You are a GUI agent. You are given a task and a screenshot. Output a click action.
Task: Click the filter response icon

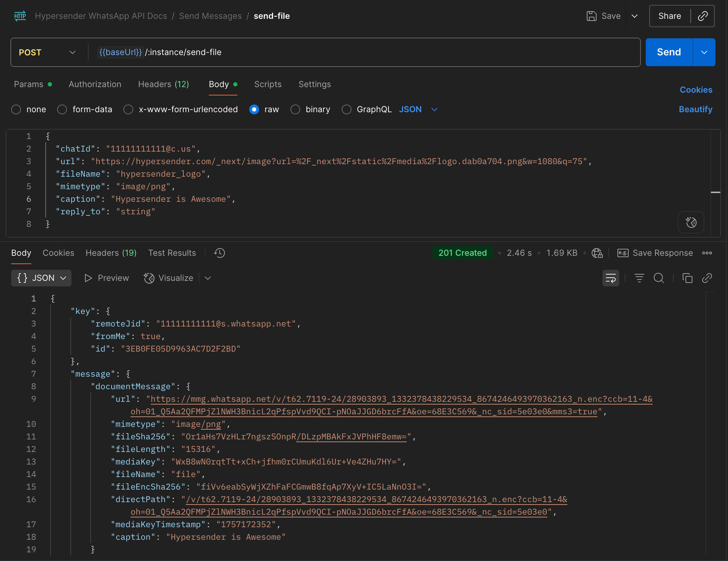639,278
